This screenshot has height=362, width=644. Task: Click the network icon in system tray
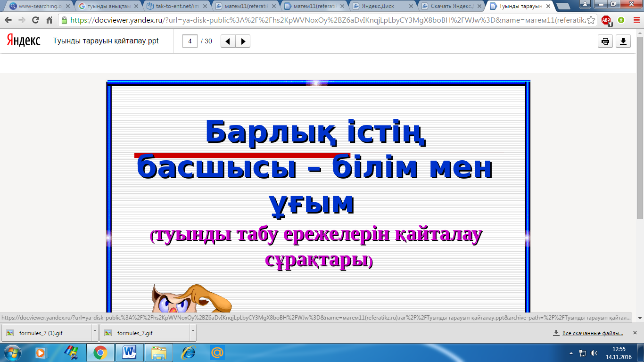coord(583,353)
